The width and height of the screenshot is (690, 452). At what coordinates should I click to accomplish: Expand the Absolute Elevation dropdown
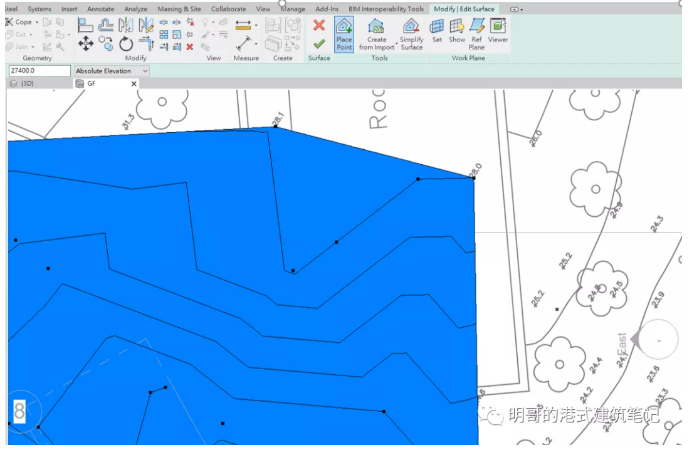111,71
